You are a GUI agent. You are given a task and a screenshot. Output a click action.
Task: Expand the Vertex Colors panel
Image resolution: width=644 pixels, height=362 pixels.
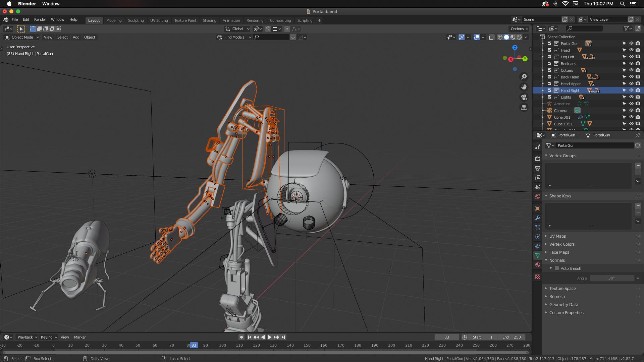point(562,244)
